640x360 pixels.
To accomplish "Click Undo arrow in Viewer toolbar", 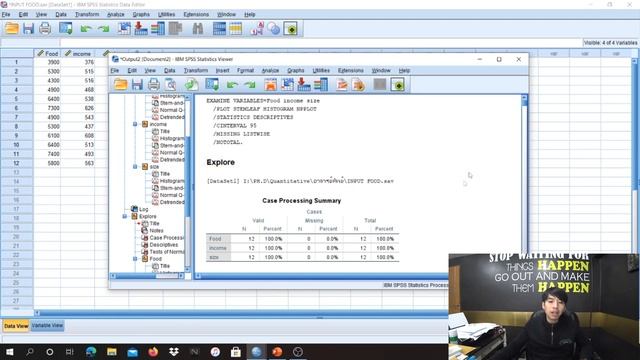I will (x=233, y=85).
